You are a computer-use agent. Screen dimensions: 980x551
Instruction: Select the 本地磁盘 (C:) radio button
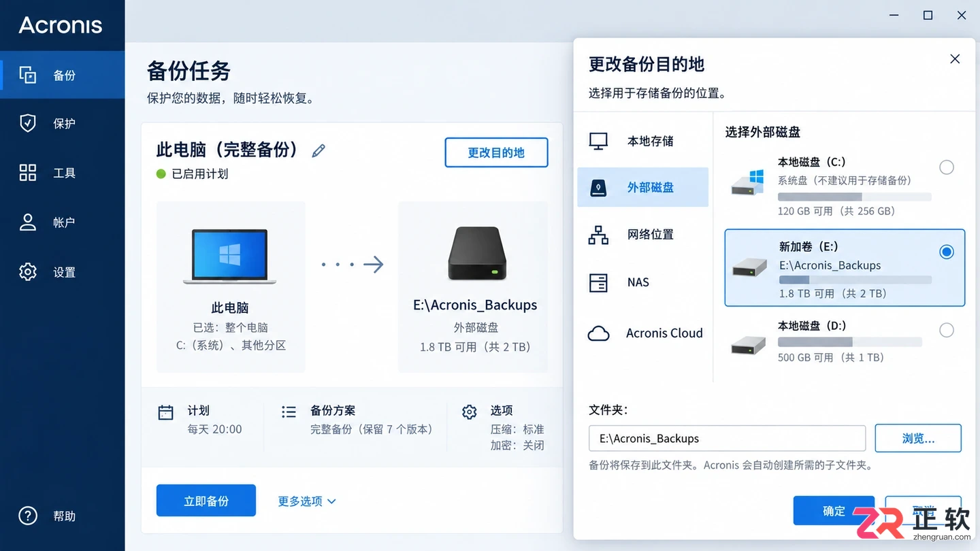[x=947, y=167]
